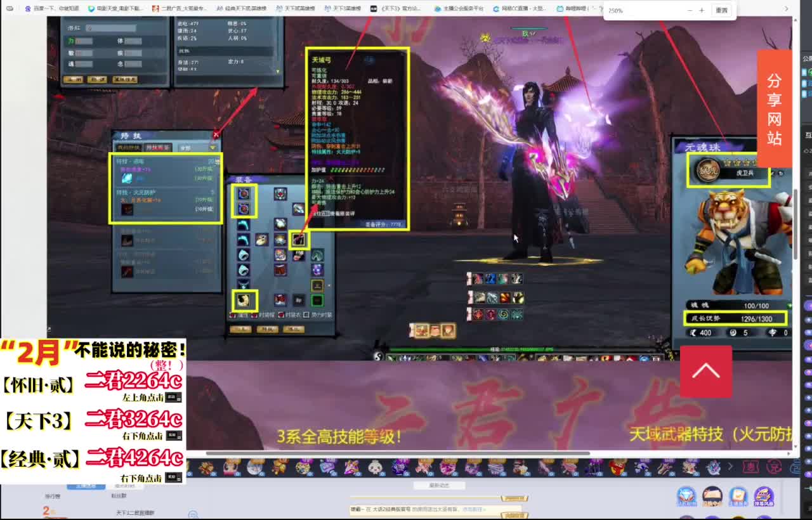The image size is (812, 520).
Task: Click the red back-to-top arrow button
Action: [x=705, y=371]
